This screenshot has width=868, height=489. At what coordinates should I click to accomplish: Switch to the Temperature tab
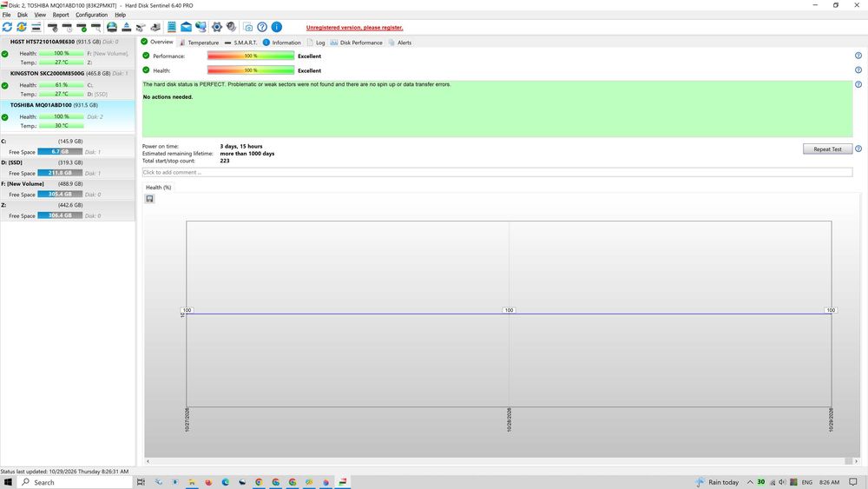tap(199, 42)
